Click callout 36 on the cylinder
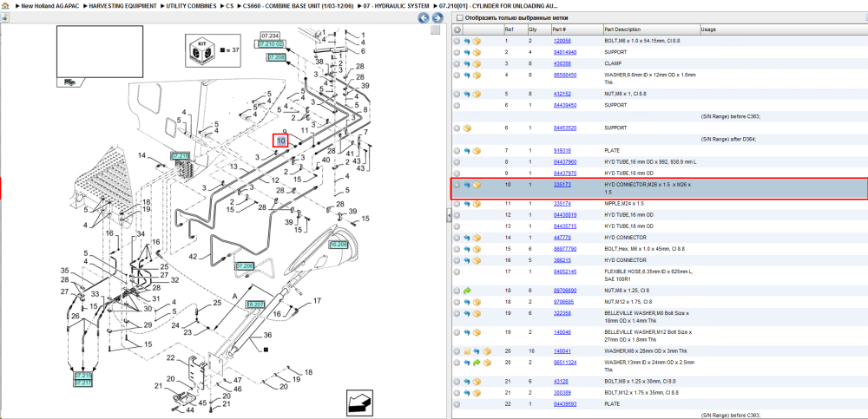The image size is (868, 419). 267,335
